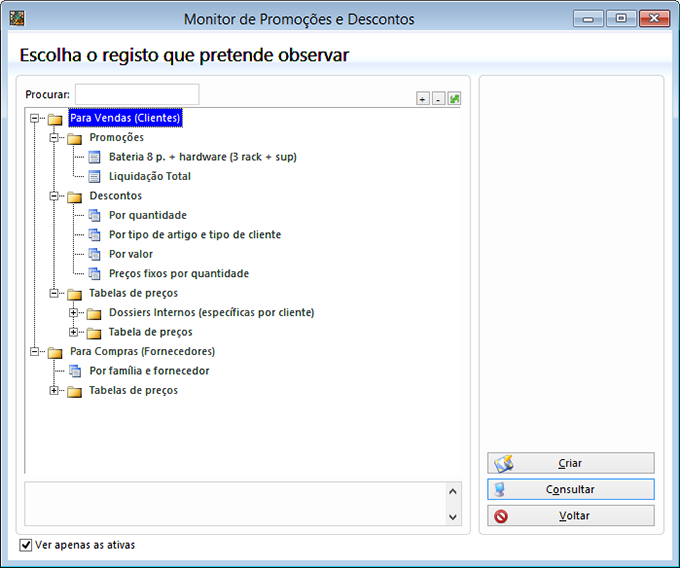Screen dimensions: 680x568
Task: Click in the empty description text box
Action: [x=235, y=504]
